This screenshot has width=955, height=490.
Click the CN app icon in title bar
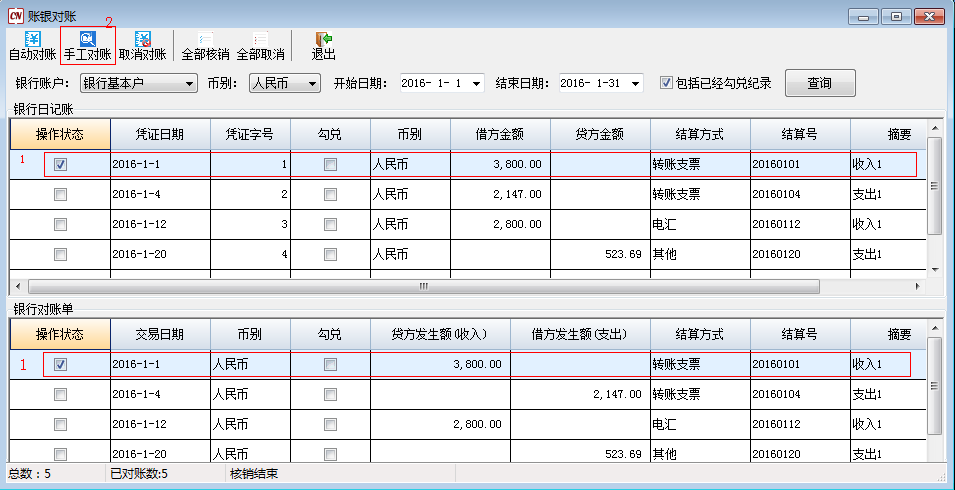(15, 16)
